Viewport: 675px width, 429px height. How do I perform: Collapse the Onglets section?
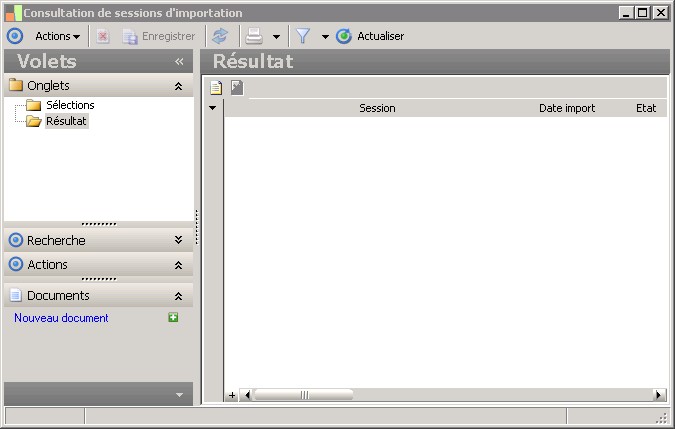pyautogui.click(x=178, y=86)
